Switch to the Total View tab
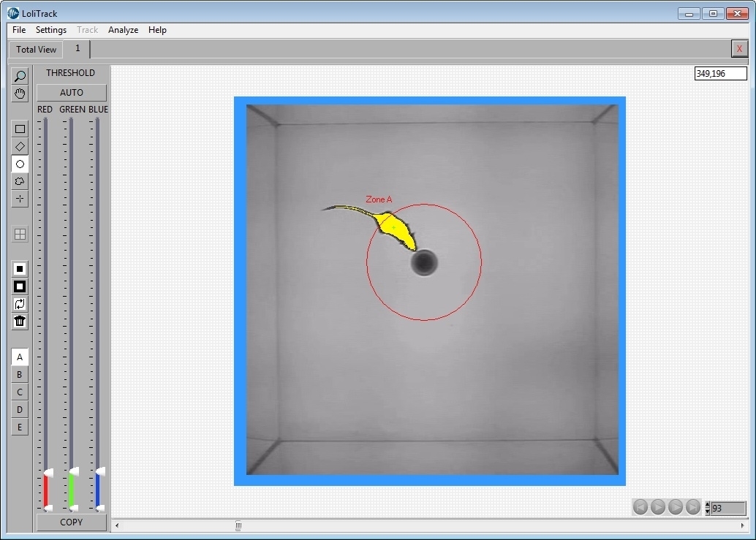 (x=36, y=50)
